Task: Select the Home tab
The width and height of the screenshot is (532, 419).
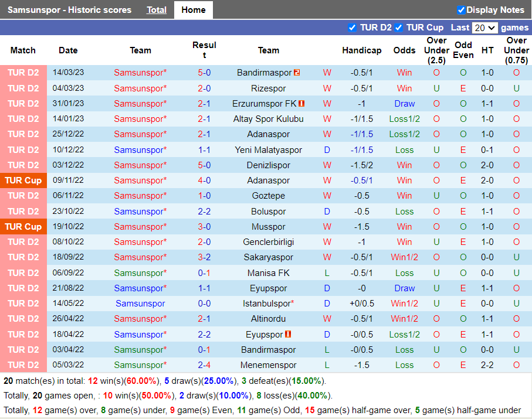Action: [x=193, y=10]
